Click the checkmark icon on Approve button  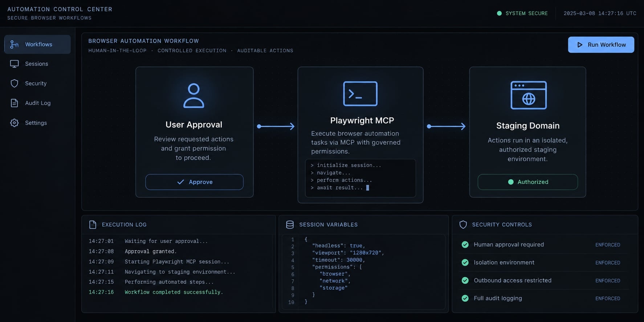(x=180, y=182)
